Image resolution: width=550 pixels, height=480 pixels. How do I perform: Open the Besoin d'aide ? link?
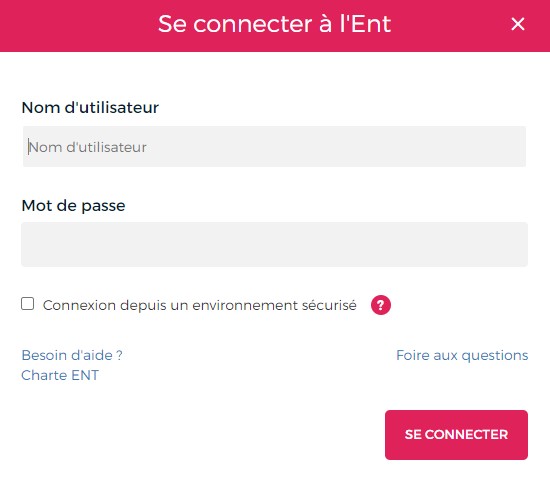click(x=72, y=355)
